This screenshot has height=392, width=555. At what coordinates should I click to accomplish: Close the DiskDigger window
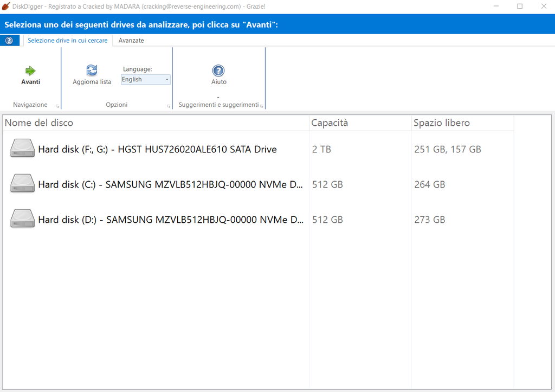coord(544,7)
